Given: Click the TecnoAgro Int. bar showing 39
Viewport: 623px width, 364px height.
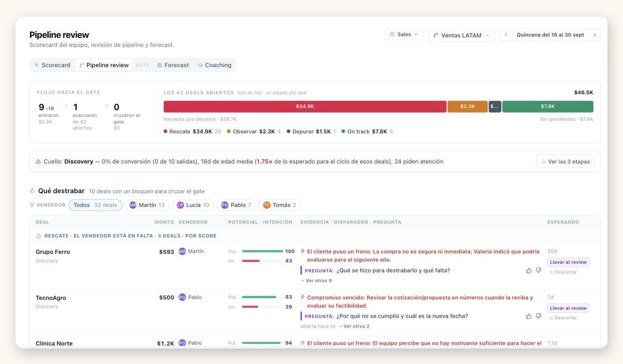Looking at the screenshot, I should (262, 307).
